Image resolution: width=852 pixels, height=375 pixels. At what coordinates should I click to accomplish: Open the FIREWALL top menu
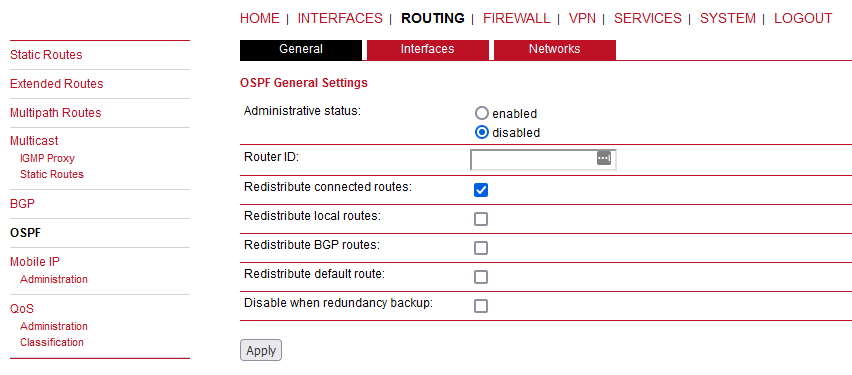[x=517, y=18]
